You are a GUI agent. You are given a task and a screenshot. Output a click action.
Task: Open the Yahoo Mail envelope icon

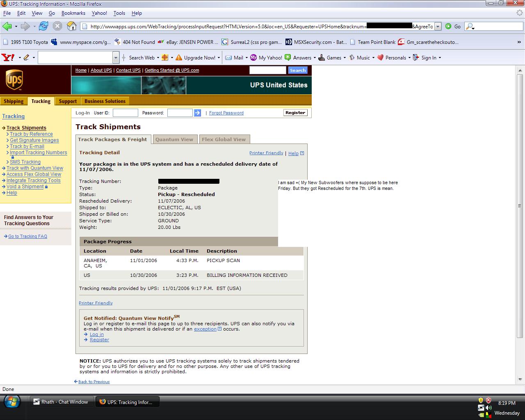[228, 57]
